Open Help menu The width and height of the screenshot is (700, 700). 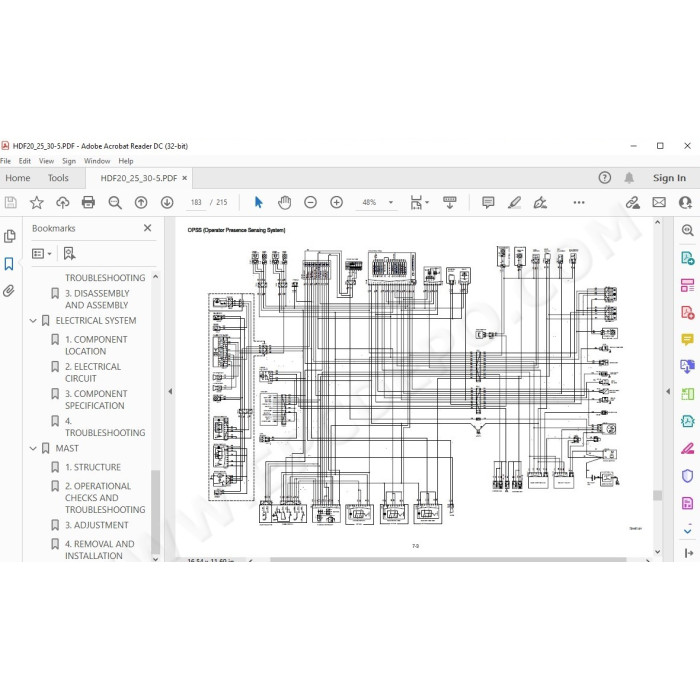(126, 161)
